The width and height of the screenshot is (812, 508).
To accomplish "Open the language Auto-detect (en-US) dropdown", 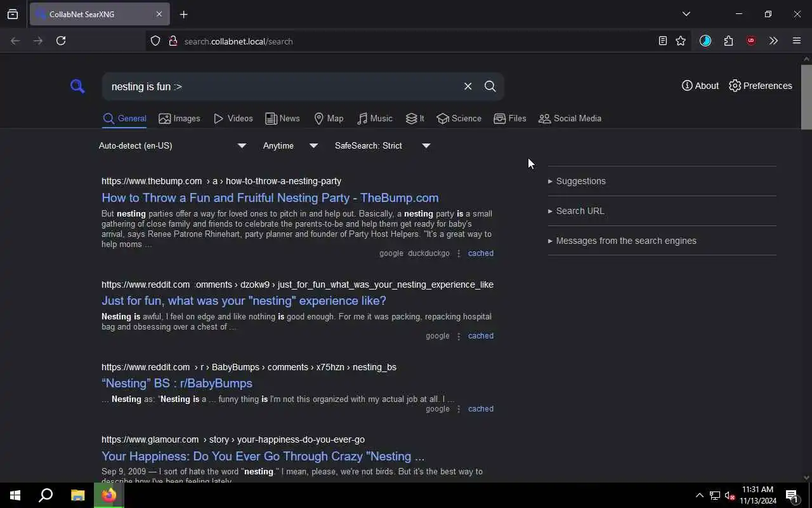I will pyautogui.click(x=173, y=146).
